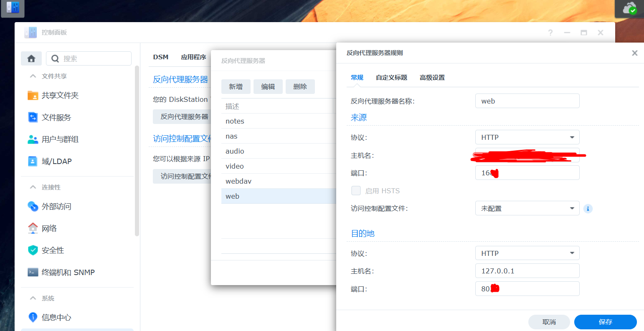Click Create (新增) button

[236, 86]
